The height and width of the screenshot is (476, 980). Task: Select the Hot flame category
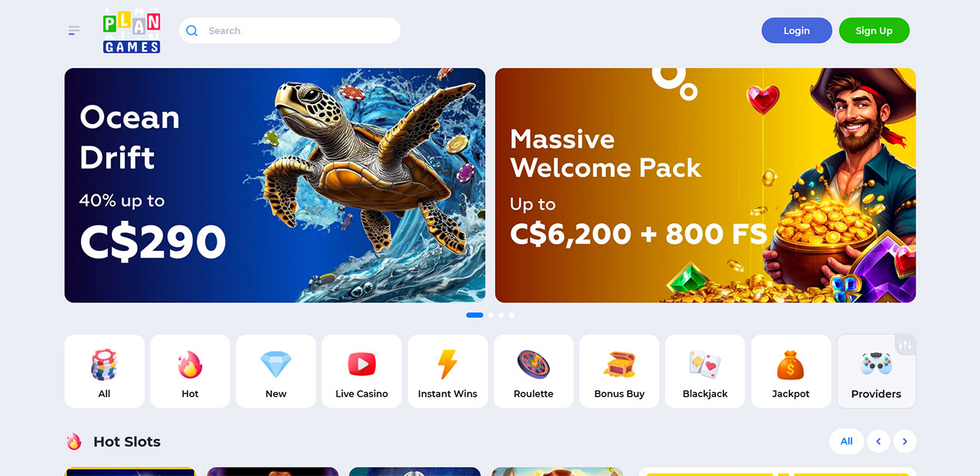coord(190,371)
